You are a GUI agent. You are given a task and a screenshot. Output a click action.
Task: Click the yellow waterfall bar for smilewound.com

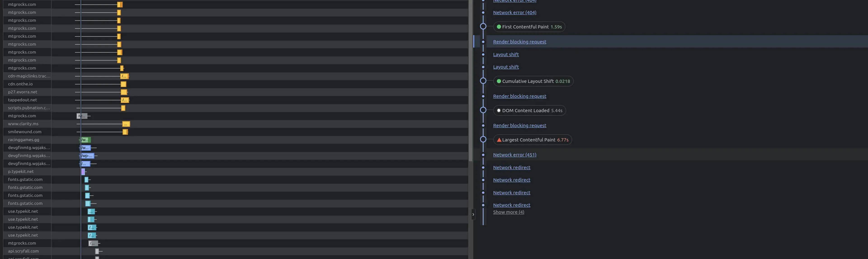pyautogui.click(x=125, y=132)
